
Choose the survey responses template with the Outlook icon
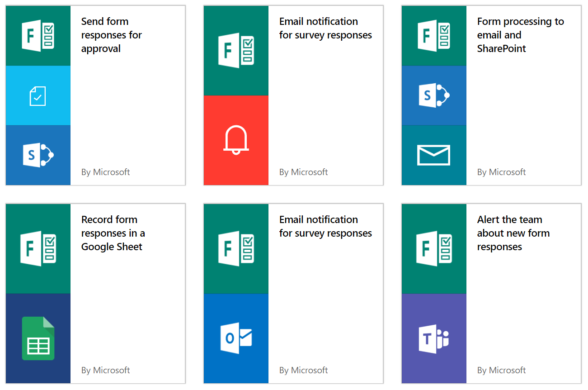pos(325,226)
